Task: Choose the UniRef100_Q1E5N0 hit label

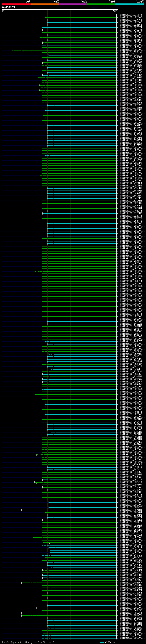Action: click(131, 213)
